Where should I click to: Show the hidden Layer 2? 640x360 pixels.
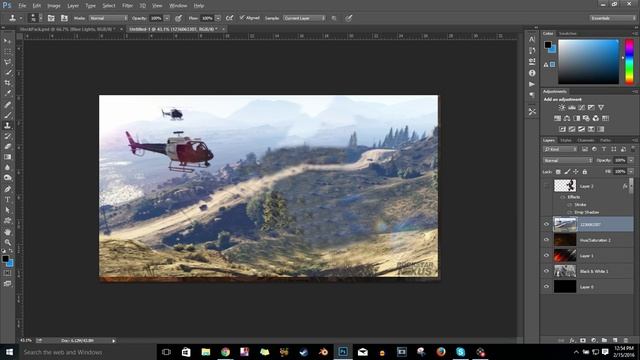546,186
